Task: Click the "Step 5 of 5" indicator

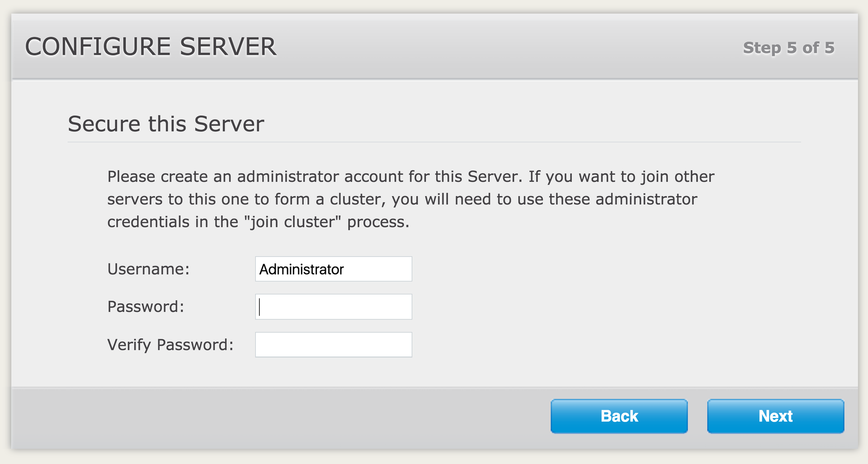Action: point(788,47)
